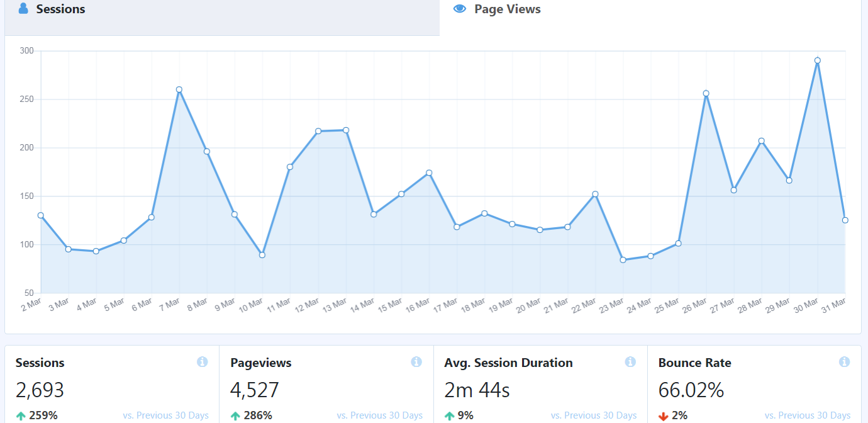Click the green up arrow beside 286%

tap(235, 415)
